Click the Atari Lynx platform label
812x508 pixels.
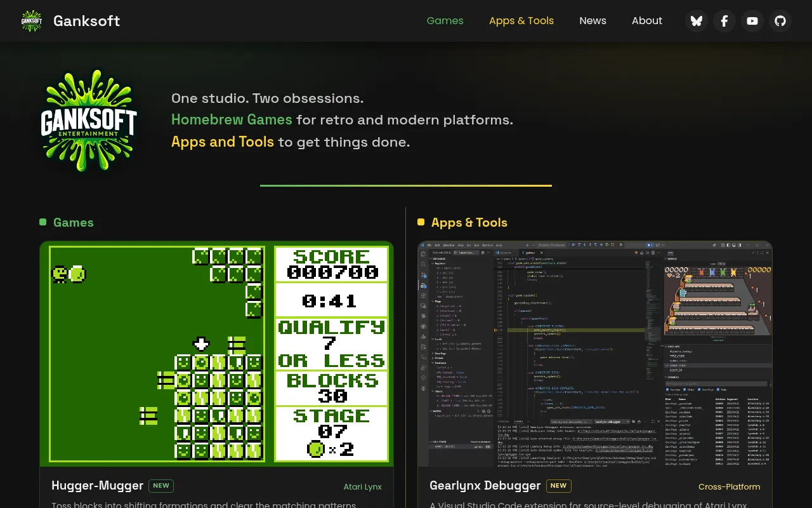point(362,487)
